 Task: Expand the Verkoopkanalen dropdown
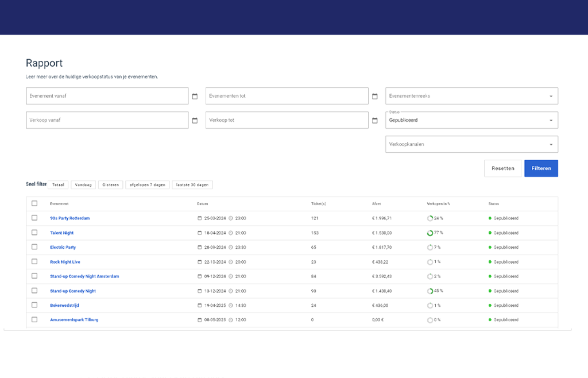pyautogui.click(x=471, y=144)
